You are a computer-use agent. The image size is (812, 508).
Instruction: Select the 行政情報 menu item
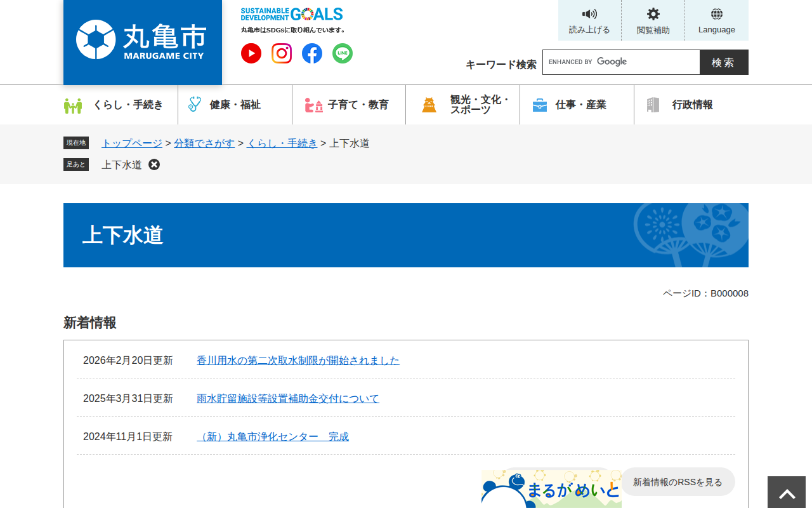691,105
